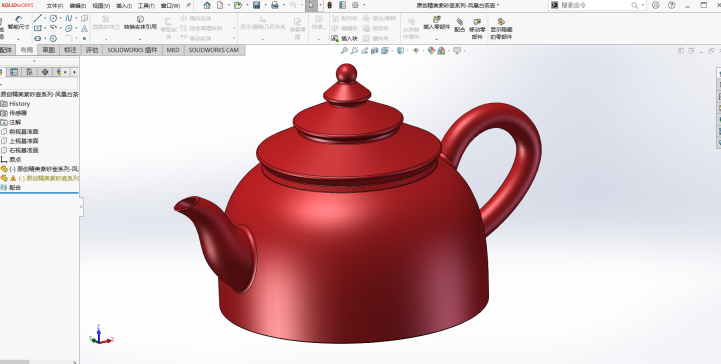Select the Ellipse sketch tool
The width and height of the screenshot is (721, 364).
(x=69, y=28)
